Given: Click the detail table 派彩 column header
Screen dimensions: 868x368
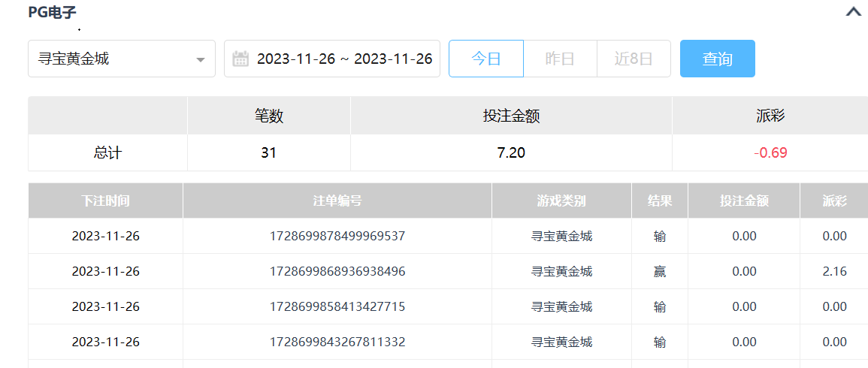Looking at the screenshot, I should coord(835,201).
